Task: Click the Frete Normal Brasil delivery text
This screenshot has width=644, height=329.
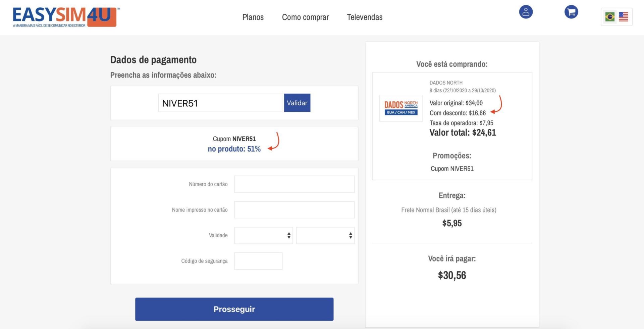Action: point(449,210)
